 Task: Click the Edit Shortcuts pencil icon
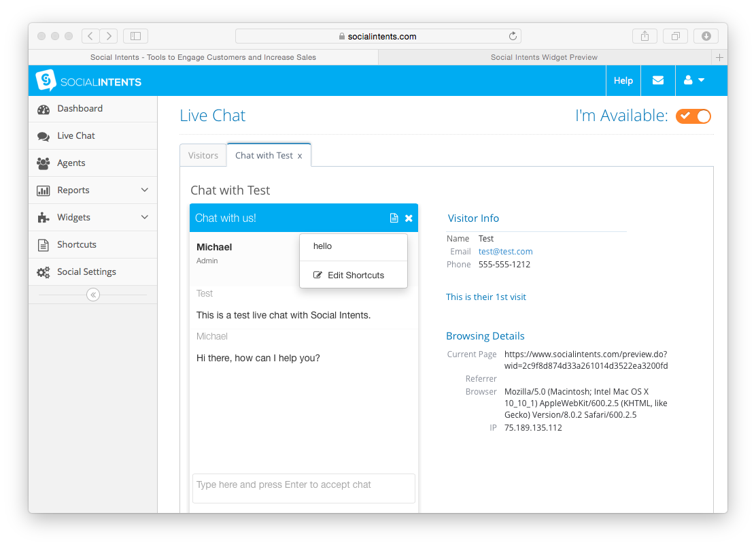pos(317,275)
